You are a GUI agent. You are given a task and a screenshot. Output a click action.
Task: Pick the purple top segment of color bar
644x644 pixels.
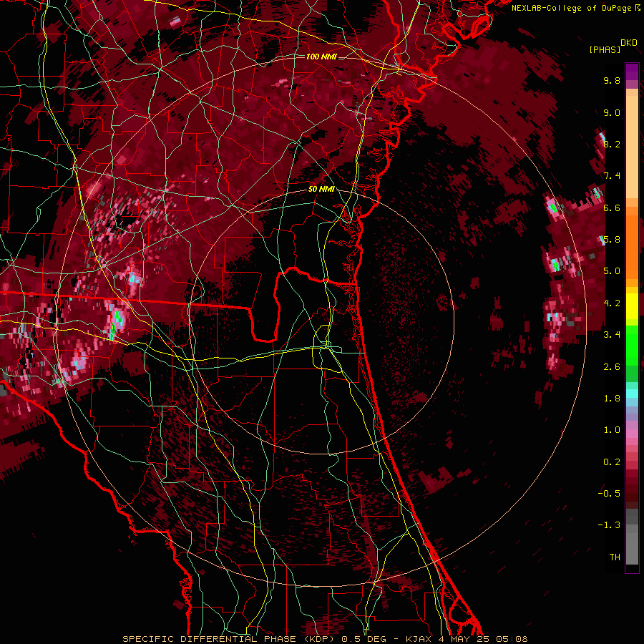(x=632, y=72)
